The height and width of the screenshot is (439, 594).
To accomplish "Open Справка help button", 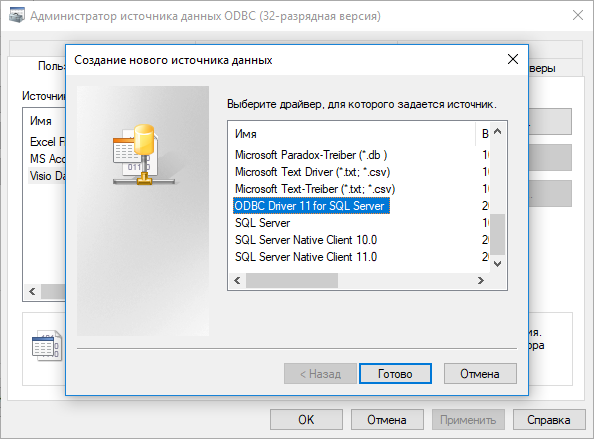I will point(549,420).
